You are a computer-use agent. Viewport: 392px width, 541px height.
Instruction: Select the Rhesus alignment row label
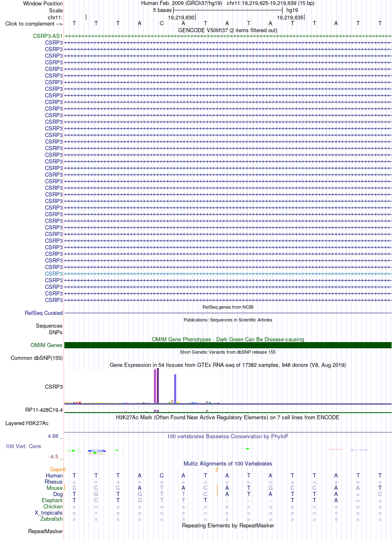pyautogui.click(x=54, y=482)
